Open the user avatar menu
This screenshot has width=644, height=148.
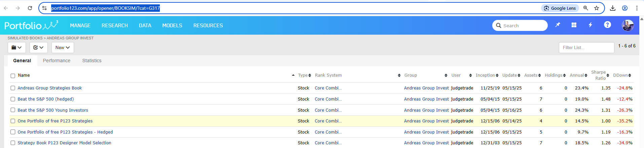click(628, 25)
